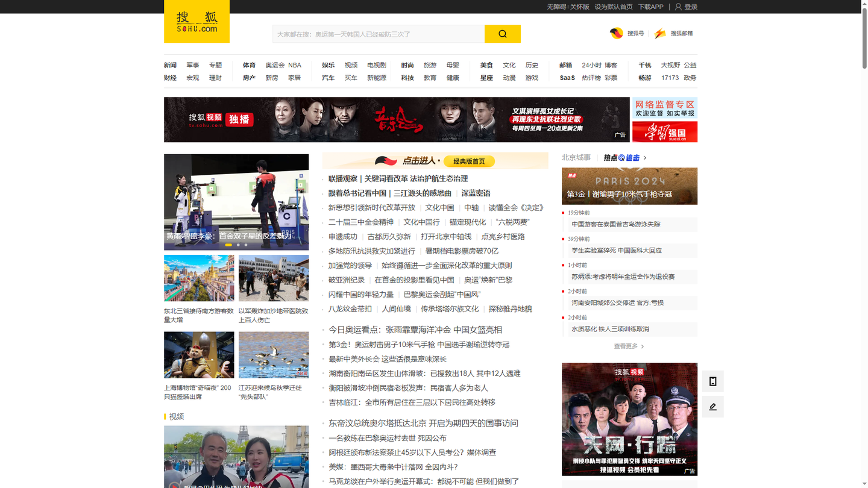Open 水质恶化 铁人三项 item
This screenshot has height=488, width=868.
pos(610,329)
